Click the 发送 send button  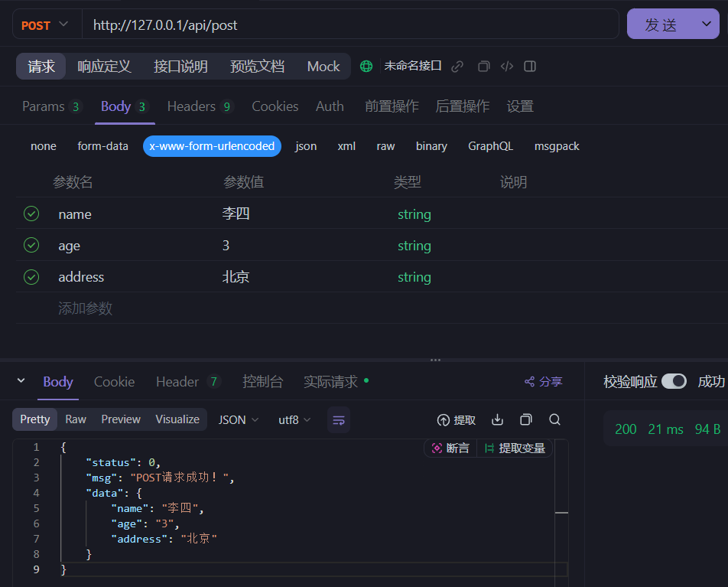coord(661,24)
